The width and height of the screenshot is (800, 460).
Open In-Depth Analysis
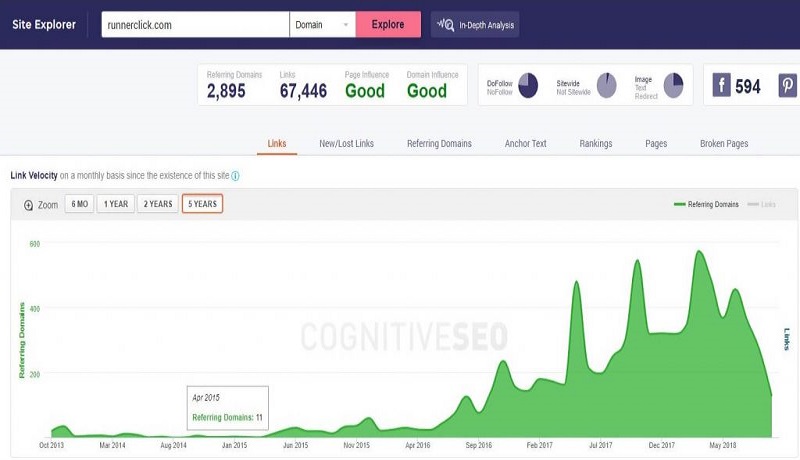(475, 24)
